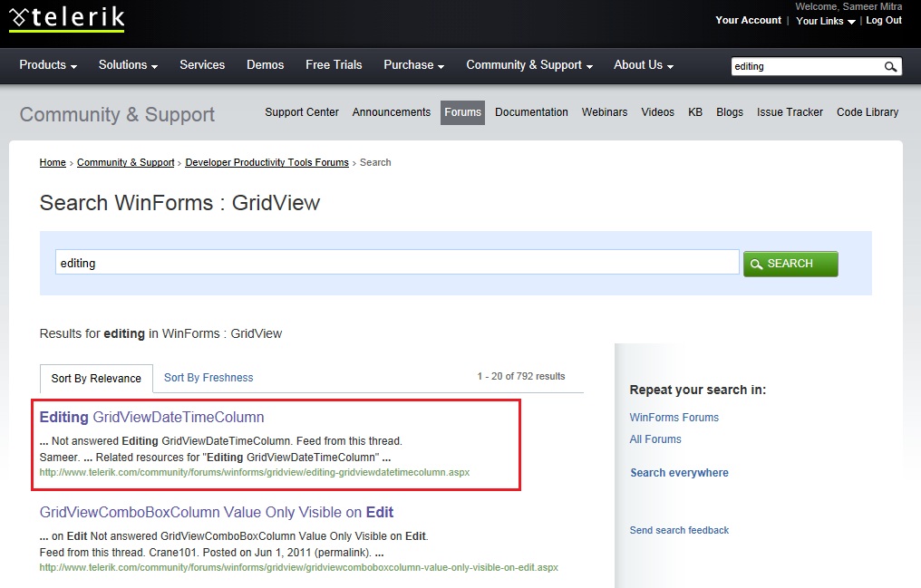Image resolution: width=921 pixels, height=588 pixels.
Task: Open the Webinars section
Action: coord(605,112)
